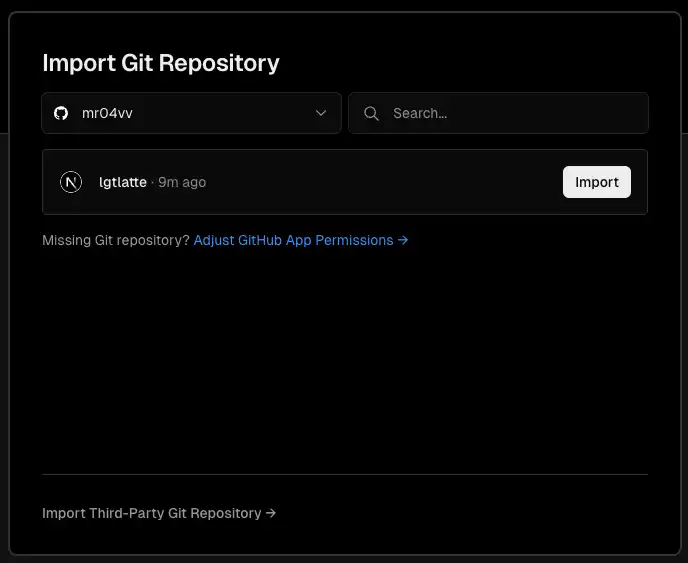Select the lgtlatte repository name
Viewport: 688px width, 563px height.
123,182
